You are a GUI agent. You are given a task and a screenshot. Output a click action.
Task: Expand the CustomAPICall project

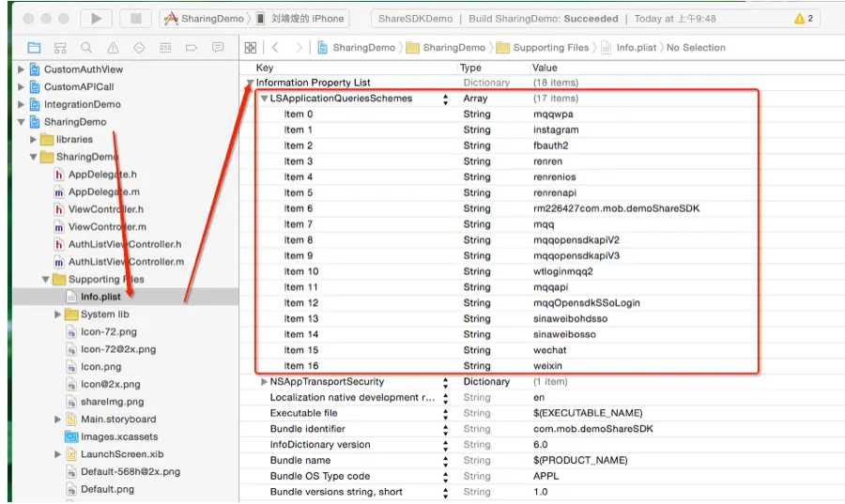[x=21, y=86]
